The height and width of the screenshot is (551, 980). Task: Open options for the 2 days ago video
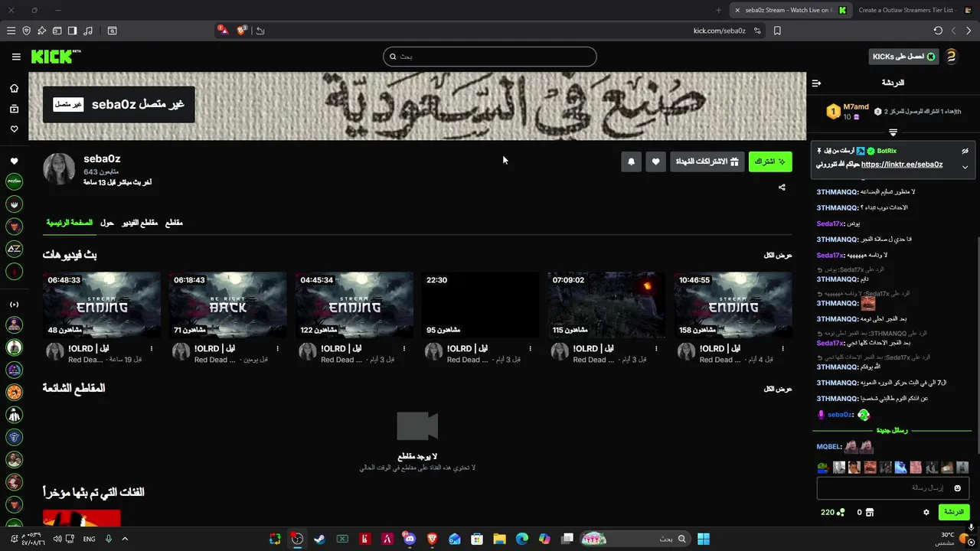point(278,349)
